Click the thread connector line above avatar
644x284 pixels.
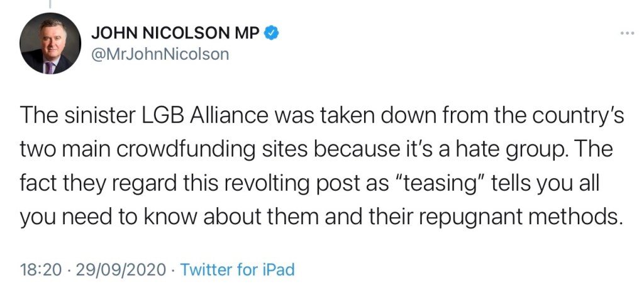(x=51, y=4)
